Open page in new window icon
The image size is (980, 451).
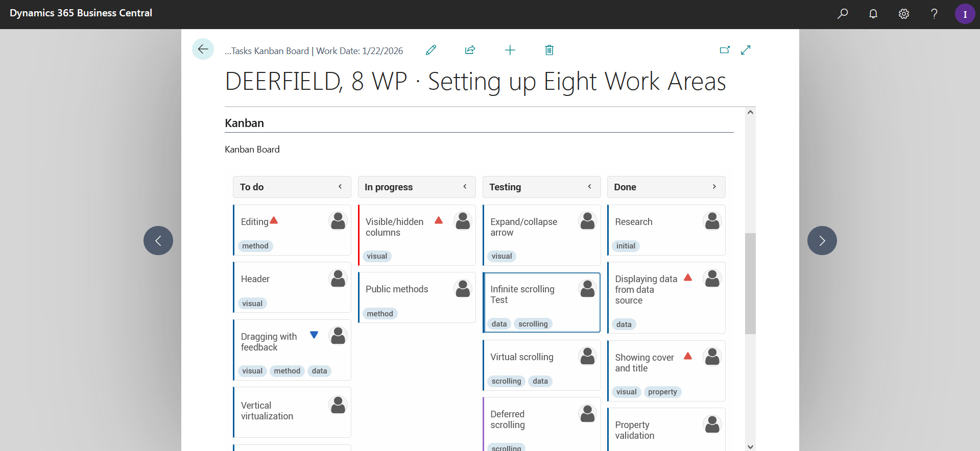[725, 50]
